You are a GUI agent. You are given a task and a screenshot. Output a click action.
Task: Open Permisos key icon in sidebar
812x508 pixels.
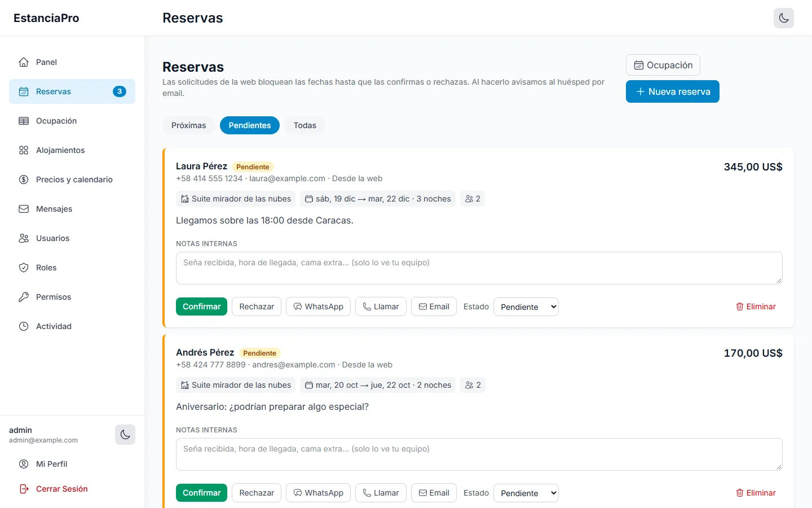coord(24,297)
